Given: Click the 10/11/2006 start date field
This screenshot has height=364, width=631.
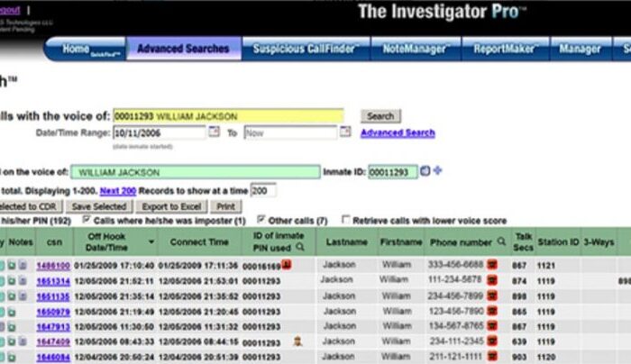Looking at the screenshot, I should point(160,133).
